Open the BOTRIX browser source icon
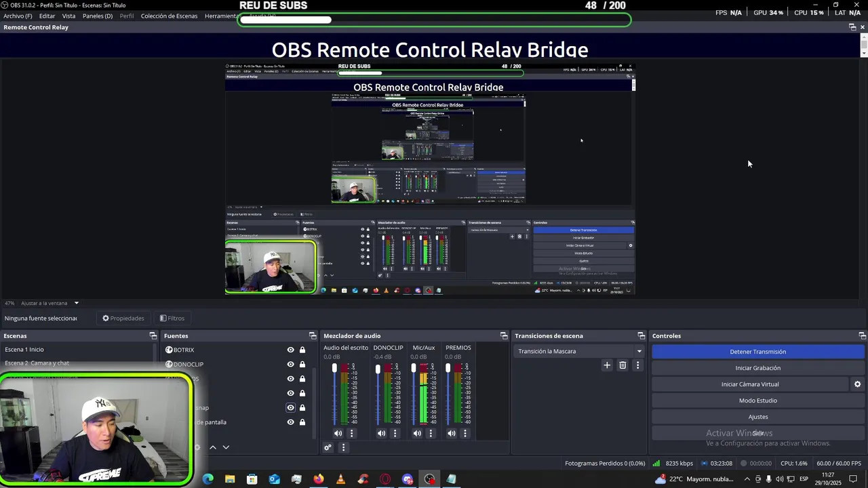 [x=169, y=350]
